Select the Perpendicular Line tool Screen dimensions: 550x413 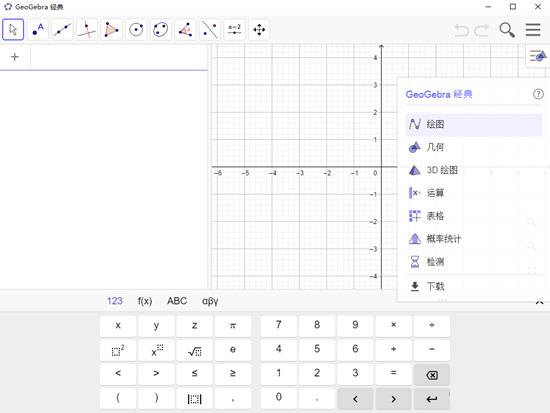(x=87, y=29)
